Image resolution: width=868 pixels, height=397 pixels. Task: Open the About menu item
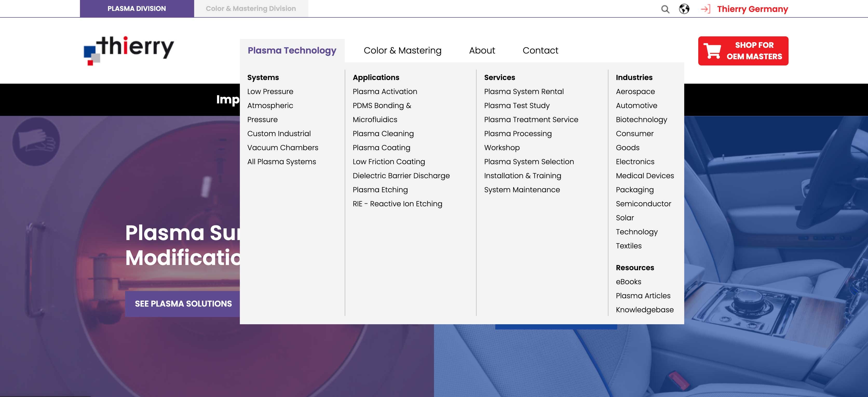[x=482, y=50]
